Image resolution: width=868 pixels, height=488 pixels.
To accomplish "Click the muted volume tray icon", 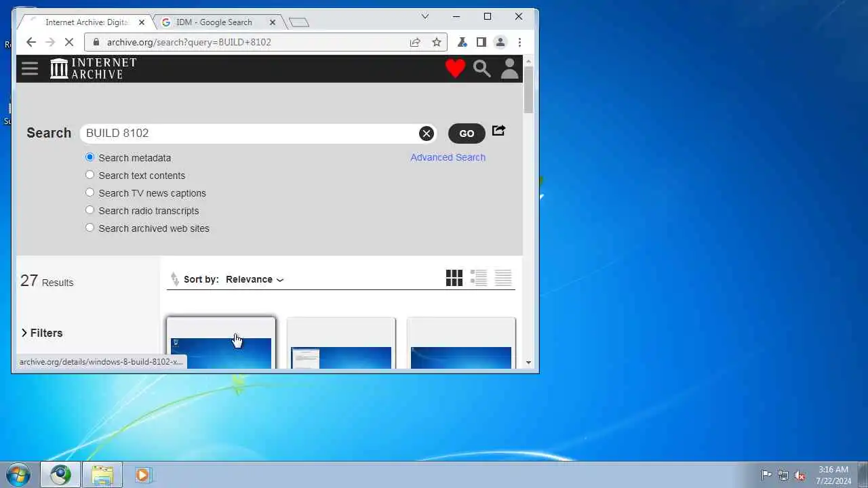I will pos(800,475).
